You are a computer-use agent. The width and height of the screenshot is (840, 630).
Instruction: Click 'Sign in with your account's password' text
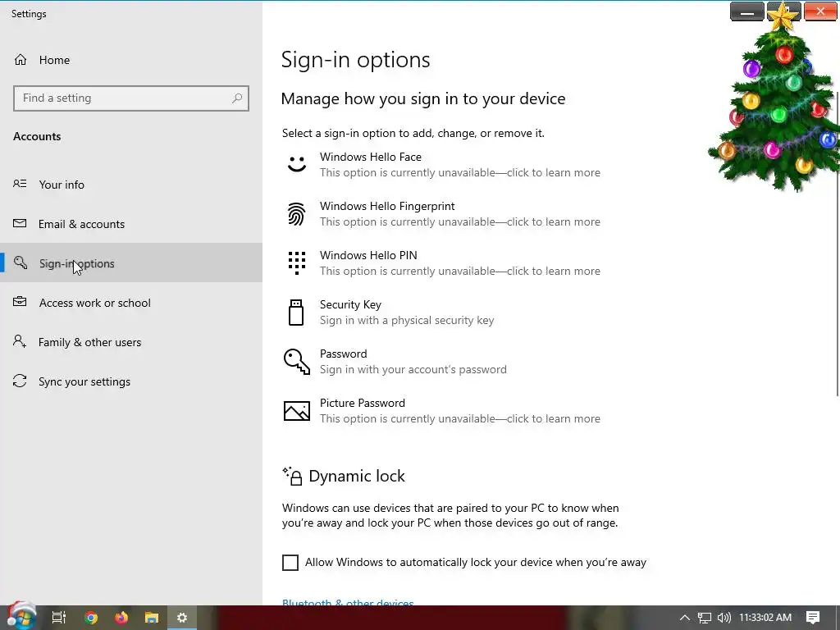point(413,370)
